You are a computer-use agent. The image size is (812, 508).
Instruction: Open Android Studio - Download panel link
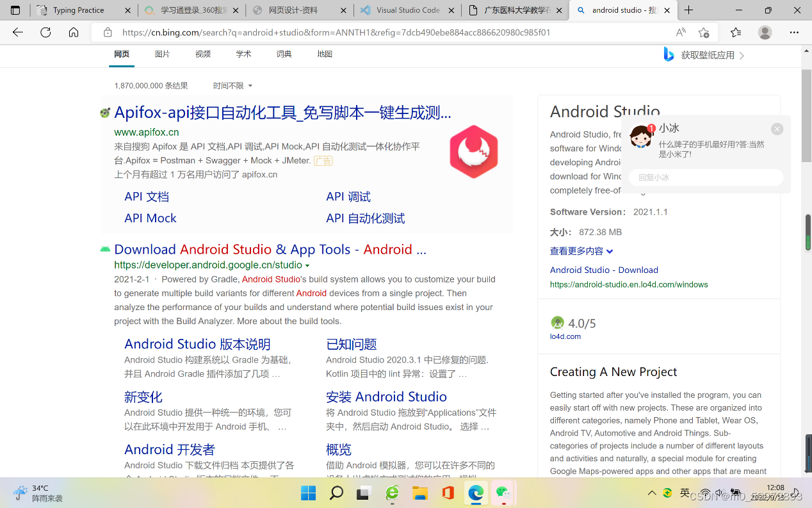[604, 270]
